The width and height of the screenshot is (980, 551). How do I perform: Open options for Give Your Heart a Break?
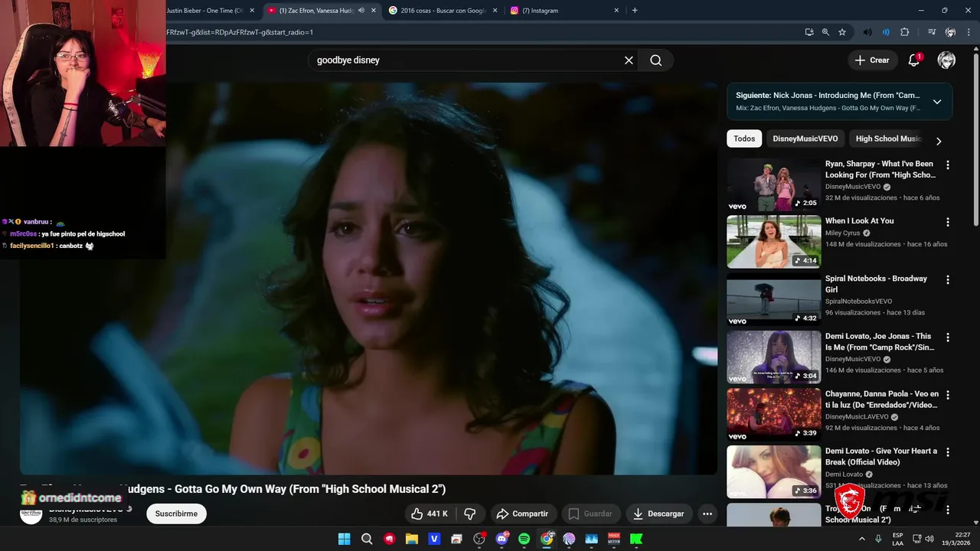[x=948, y=452]
